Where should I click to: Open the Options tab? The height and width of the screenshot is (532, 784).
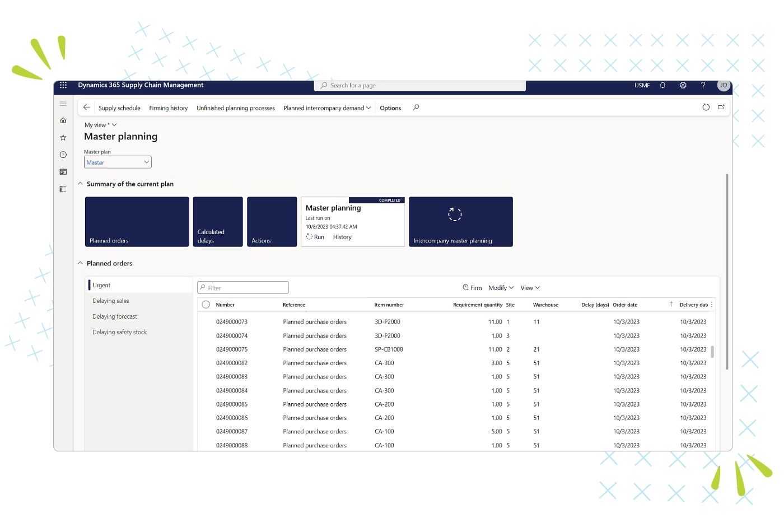(x=390, y=108)
